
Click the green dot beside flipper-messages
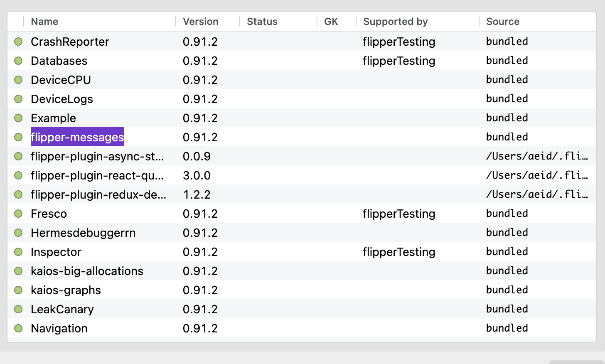(x=18, y=137)
